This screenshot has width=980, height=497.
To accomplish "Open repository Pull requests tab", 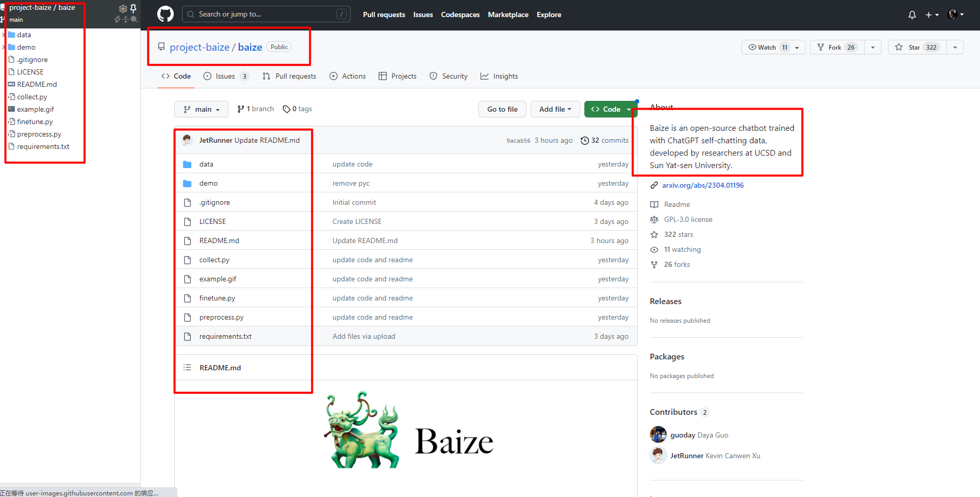I will click(x=289, y=76).
